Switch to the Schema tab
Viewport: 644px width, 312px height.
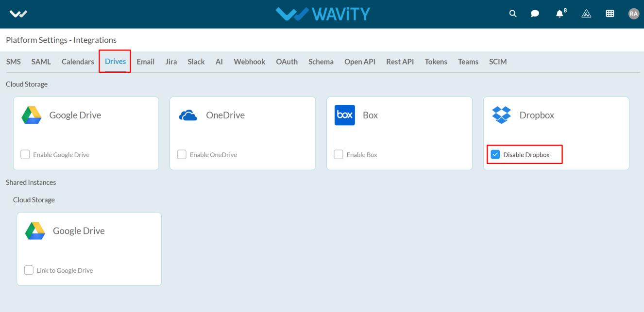321,62
